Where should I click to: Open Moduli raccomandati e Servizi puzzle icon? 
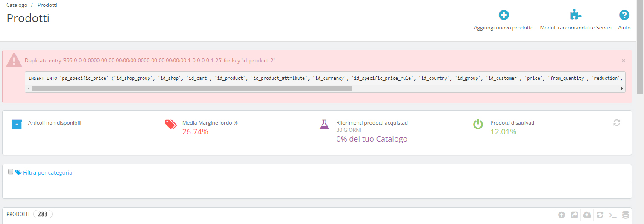(576, 15)
